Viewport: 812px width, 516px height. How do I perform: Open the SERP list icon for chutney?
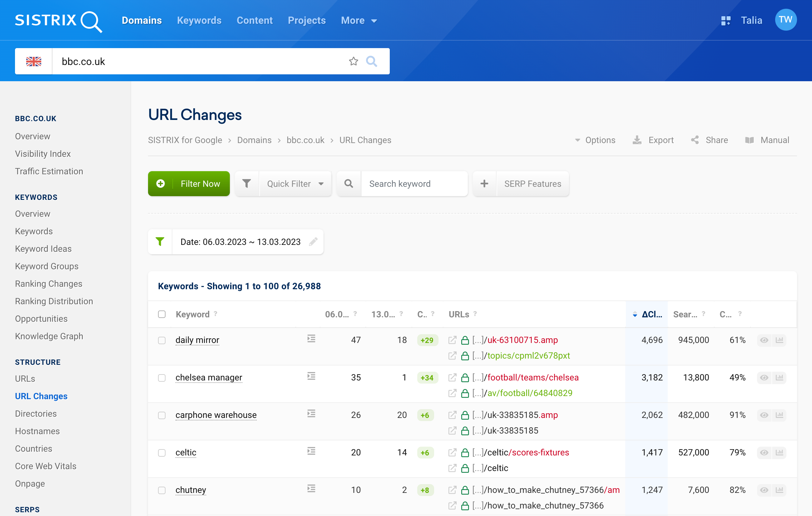pyautogui.click(x=311, y=488)
